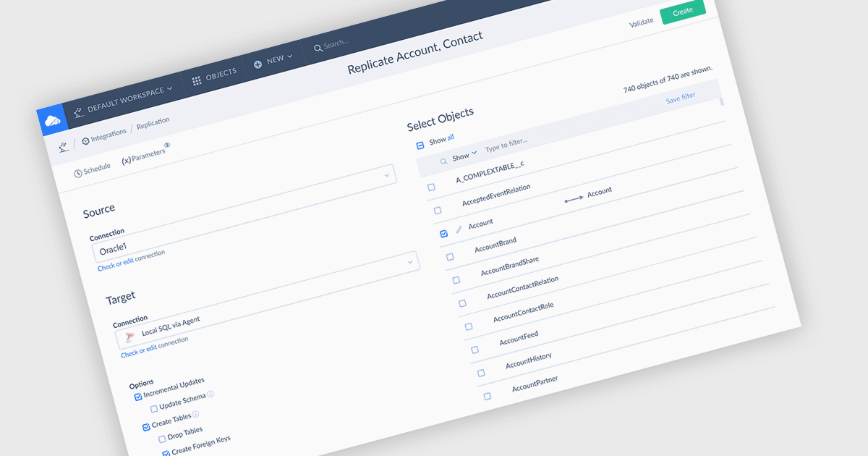Check the AccountHistory checkbox
Screen dimensions: 868x456
481,373
